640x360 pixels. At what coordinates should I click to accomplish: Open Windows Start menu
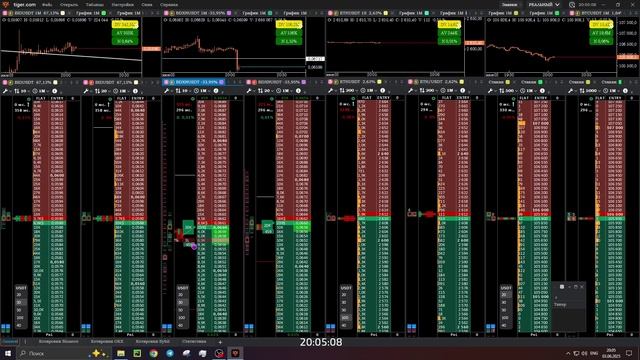[x=7, y=353]
